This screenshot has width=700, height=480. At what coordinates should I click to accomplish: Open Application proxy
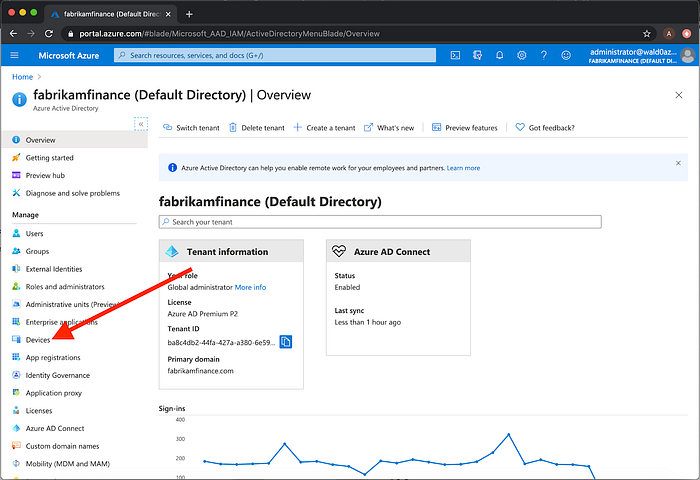click(54, 393)
